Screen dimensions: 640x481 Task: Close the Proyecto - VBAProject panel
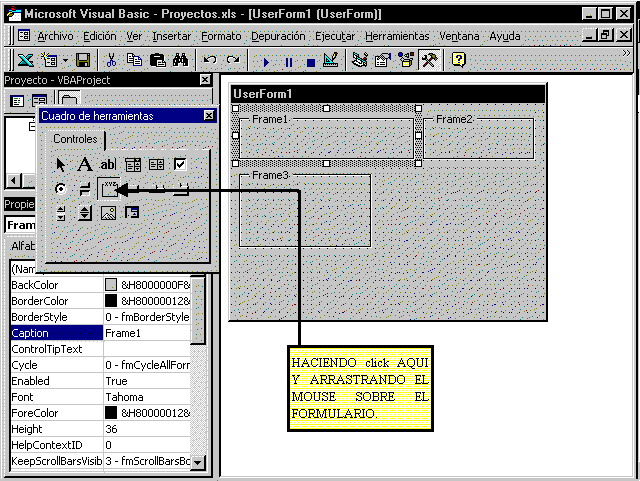click(x=205, y=80)
